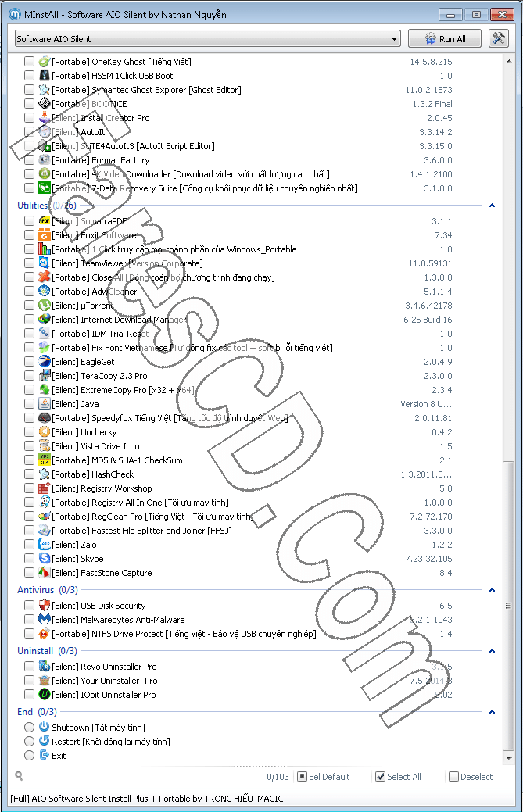The height and width of the screenshot is (812, 523).
Task: Check the HSSM 1Click USB Boot checkbox
Action: (x=30, y=76)
